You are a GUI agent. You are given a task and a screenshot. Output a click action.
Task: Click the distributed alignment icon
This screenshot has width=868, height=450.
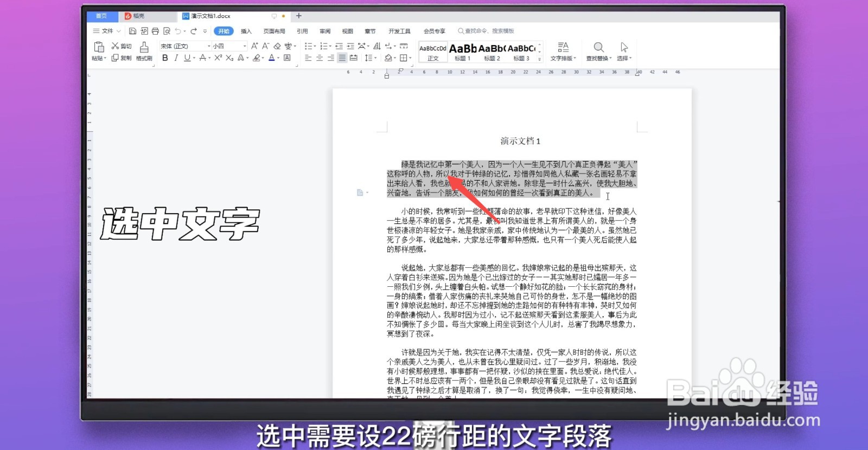354,57
